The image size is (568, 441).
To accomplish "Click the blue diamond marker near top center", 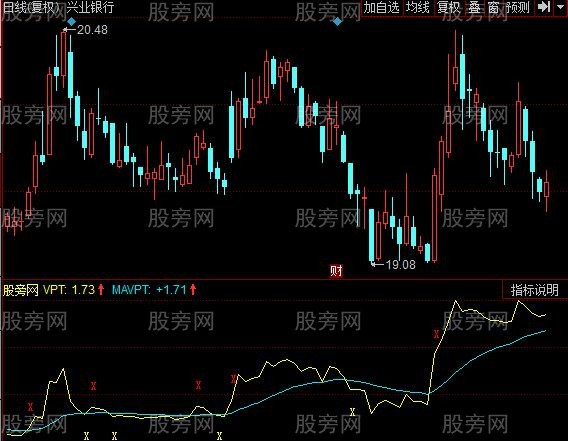I will pos(337,22).
